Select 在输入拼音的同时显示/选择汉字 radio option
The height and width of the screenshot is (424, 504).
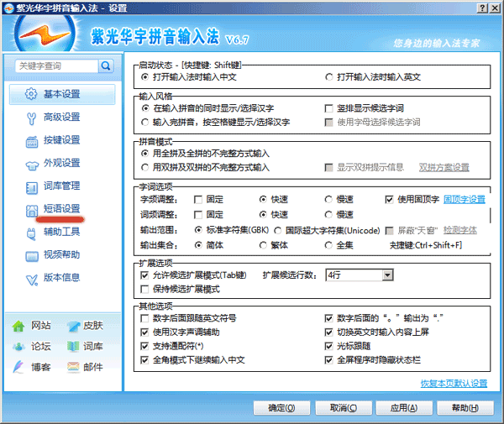[x=145, y=108]
